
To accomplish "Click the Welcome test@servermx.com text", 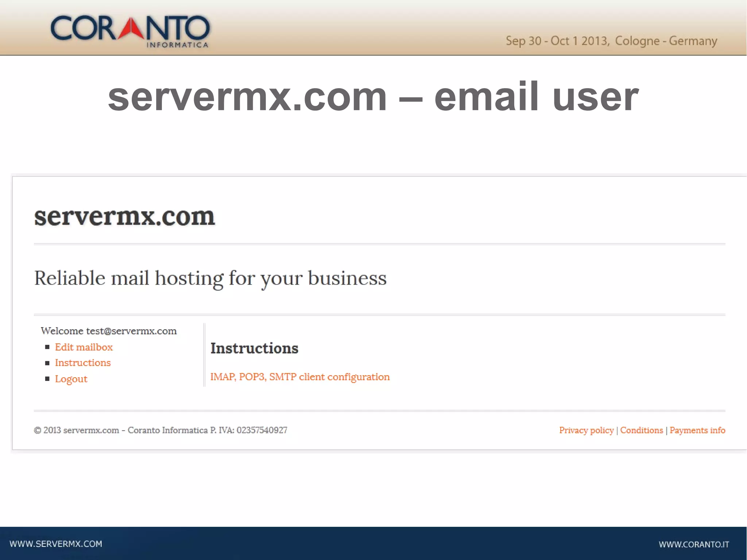I will tap(109, 331).
